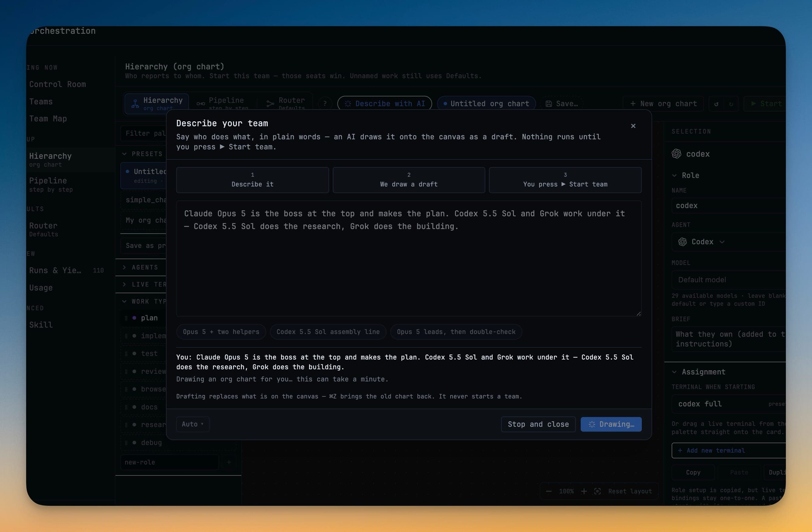The image size is (812, 532).
Task: Collapse the PRESETS section chevron
Action: [124, 154]
